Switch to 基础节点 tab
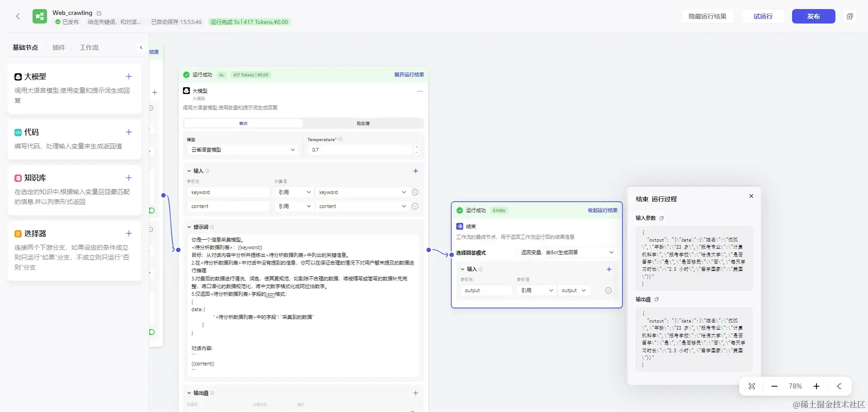Viewport: 868px width, 412px height. tap(25, 47)
